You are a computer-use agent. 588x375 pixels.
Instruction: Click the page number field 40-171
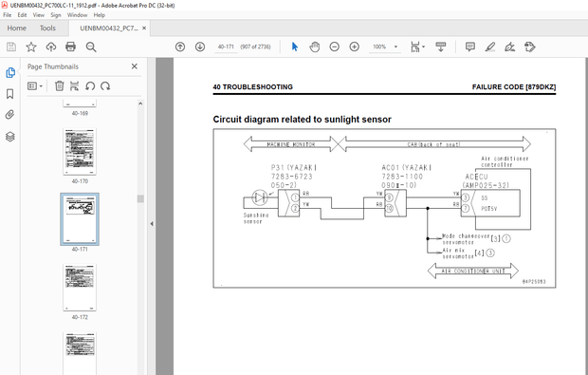226,47
